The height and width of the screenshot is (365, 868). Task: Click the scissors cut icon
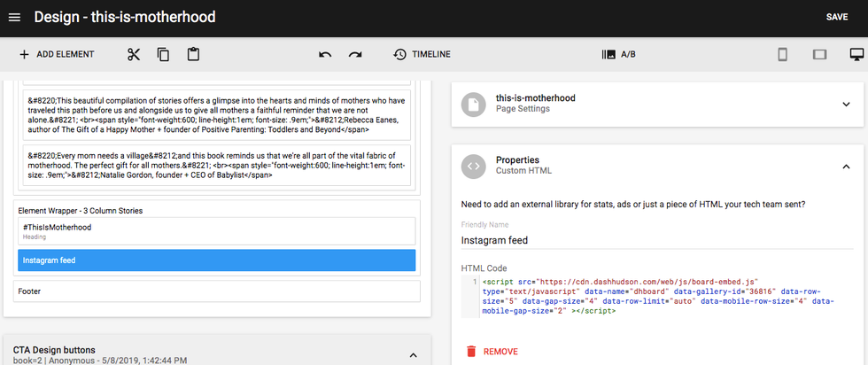[x=134, y=54]
